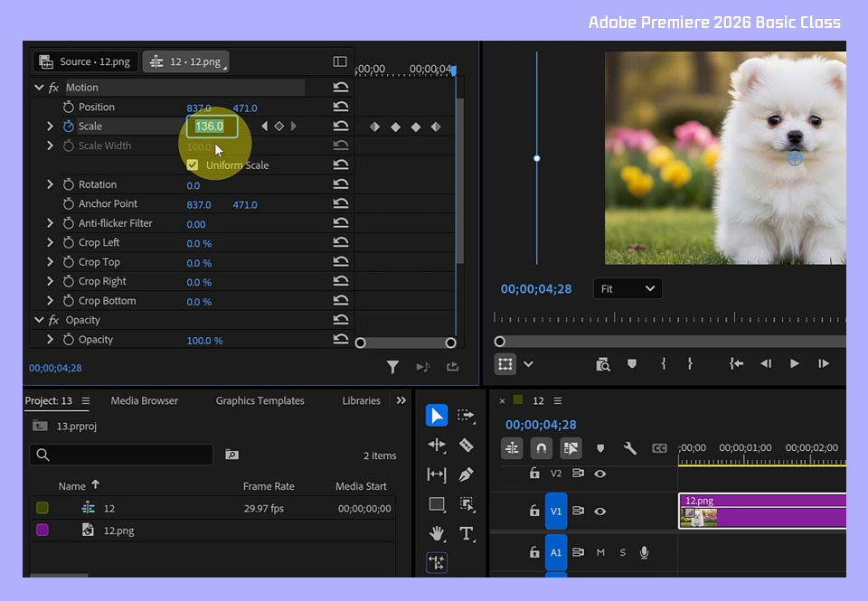Step forward one frame
The image size is (868, 601).
click(x=823, y=363)
